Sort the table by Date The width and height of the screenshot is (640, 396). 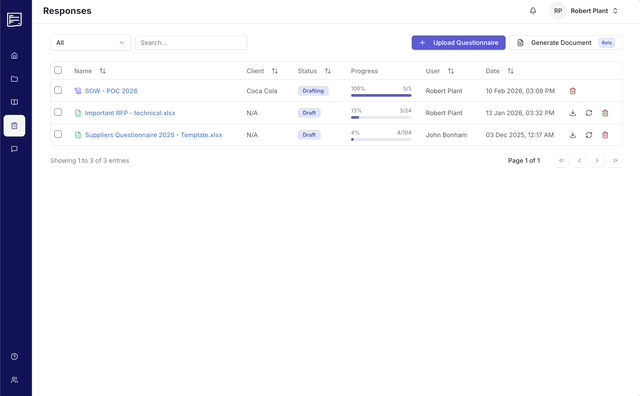(510, 71)
